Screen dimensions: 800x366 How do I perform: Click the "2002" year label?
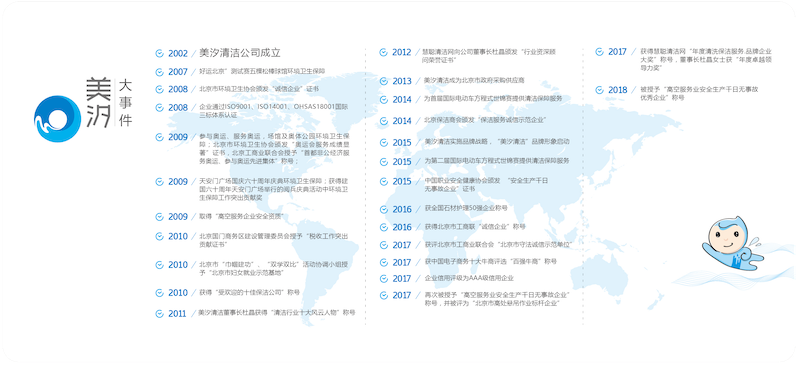(178, 54)
